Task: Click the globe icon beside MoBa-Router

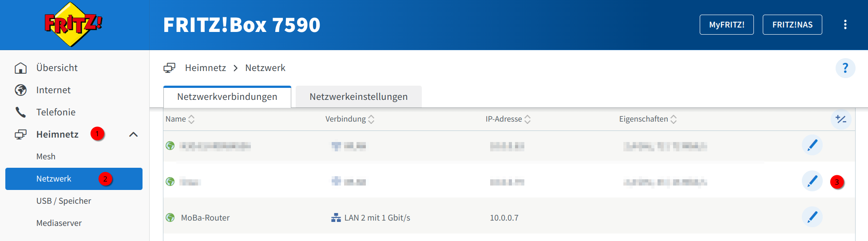Action: [170, 218]
